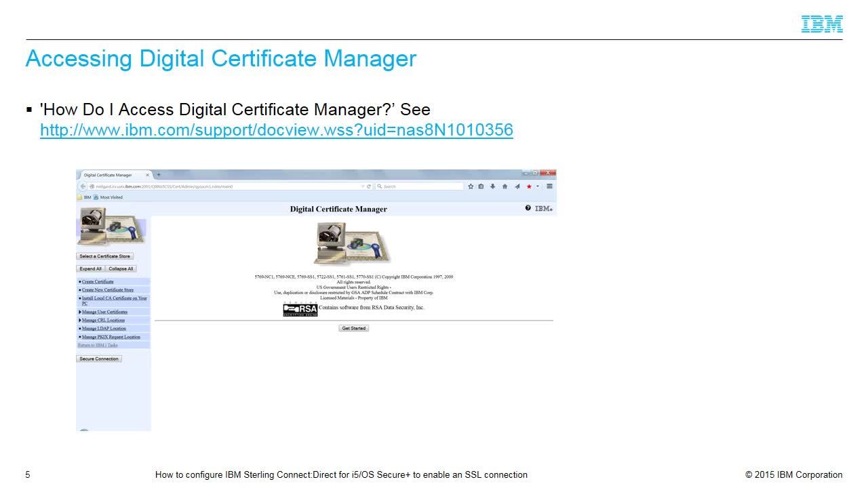The image size is (868, 488).
Task: Click the Select a Certificate Store button
Action: tap(104, 256)
